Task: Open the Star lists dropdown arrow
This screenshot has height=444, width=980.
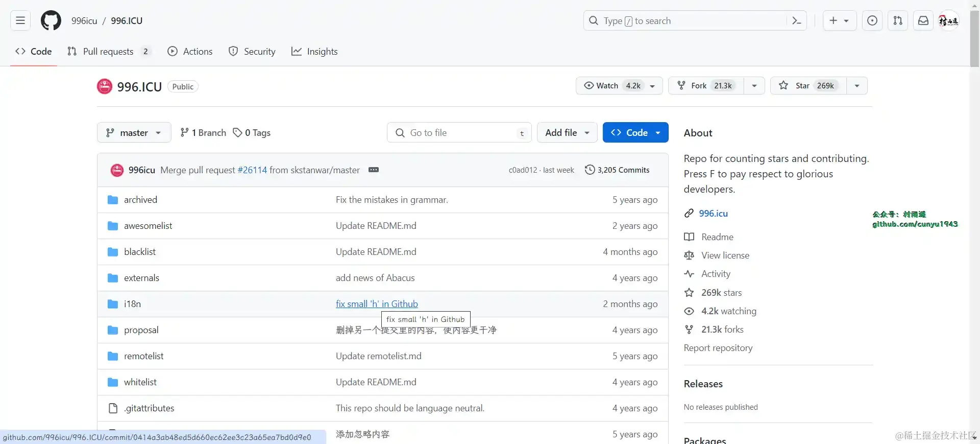Action: 857,86
